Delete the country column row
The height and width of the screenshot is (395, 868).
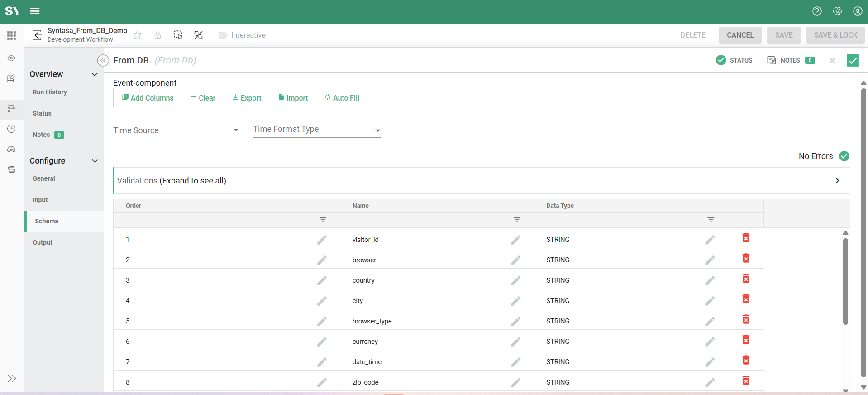746,279
